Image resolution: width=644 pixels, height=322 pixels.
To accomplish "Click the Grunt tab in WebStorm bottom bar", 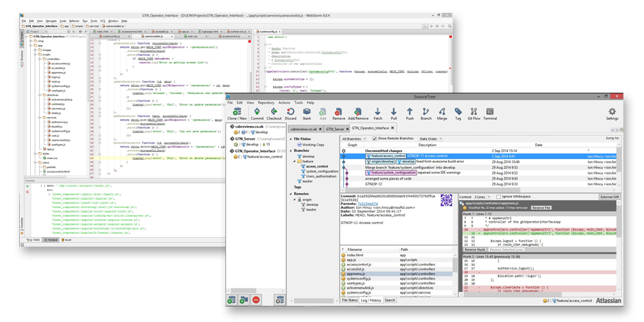I will [66, 240].
